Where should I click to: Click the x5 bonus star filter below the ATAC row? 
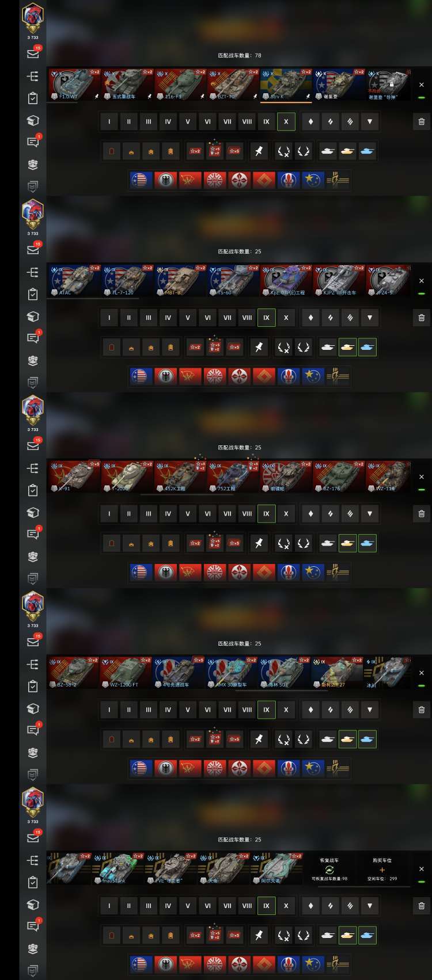[x=234, y=347]
